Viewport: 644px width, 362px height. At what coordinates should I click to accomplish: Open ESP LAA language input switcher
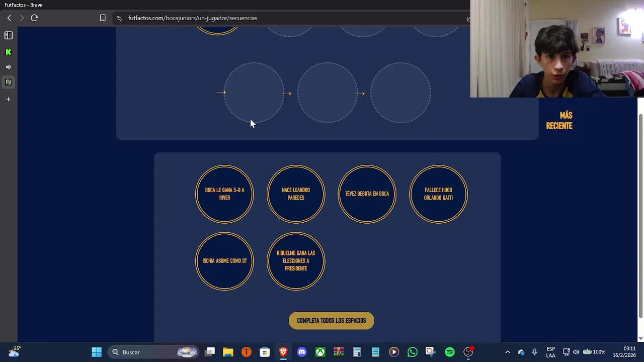tap(551, 352)
